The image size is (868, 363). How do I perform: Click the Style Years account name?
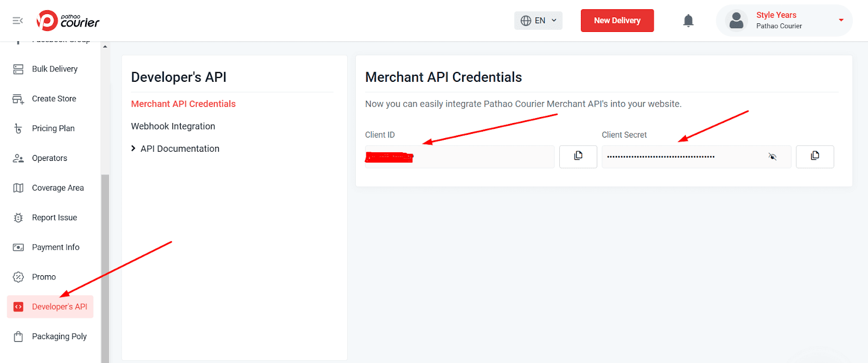776,15
